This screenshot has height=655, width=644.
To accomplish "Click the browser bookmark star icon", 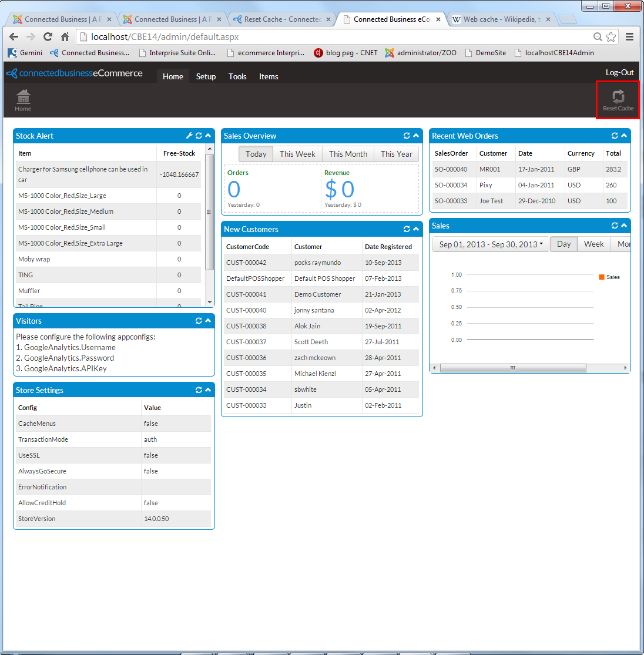I will click(611, 36).
